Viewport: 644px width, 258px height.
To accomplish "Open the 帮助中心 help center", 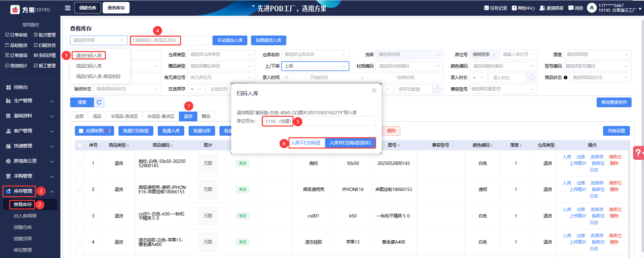I will (523, 8).
